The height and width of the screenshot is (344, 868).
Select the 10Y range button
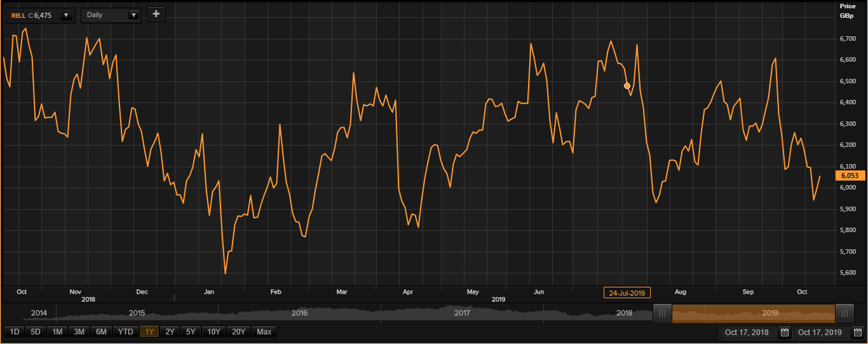[x=214, y=331]
